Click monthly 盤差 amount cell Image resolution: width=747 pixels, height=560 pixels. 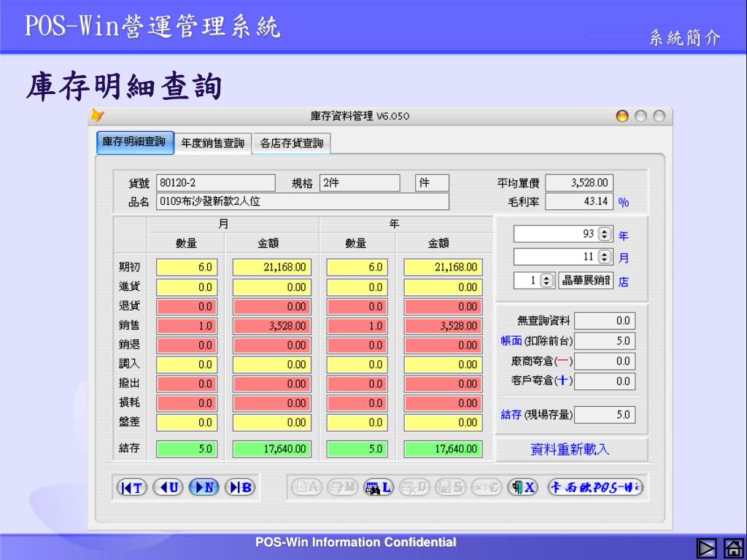(272, 422)
